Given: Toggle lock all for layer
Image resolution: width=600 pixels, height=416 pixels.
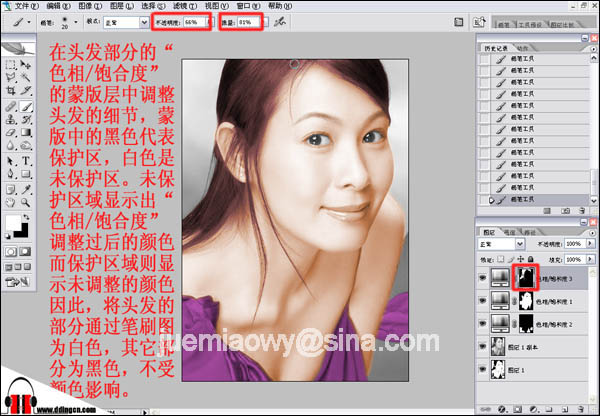Looking at the screenshot, I should [x=531, y=259].
